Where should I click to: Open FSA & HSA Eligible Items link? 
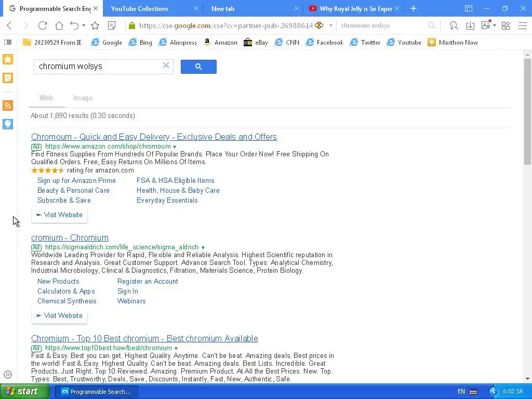[x=176, y=180]
